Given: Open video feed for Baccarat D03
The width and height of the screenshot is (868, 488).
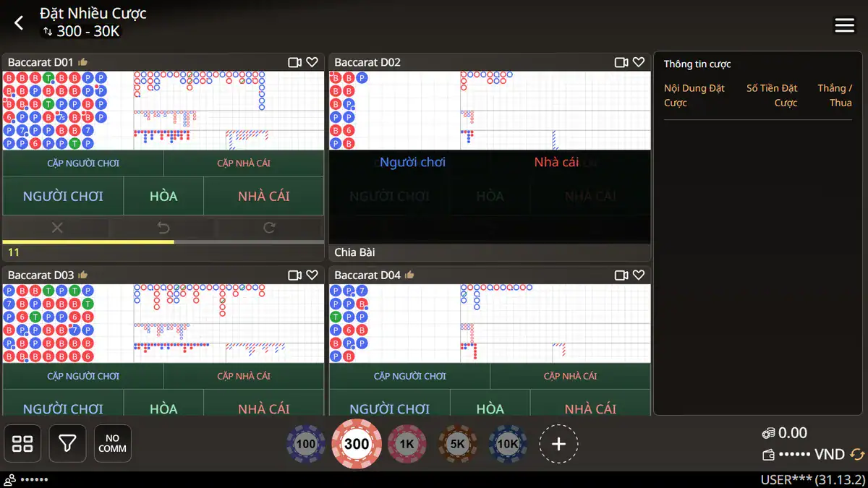Looking at the screenshot, I should coord(294,275).
